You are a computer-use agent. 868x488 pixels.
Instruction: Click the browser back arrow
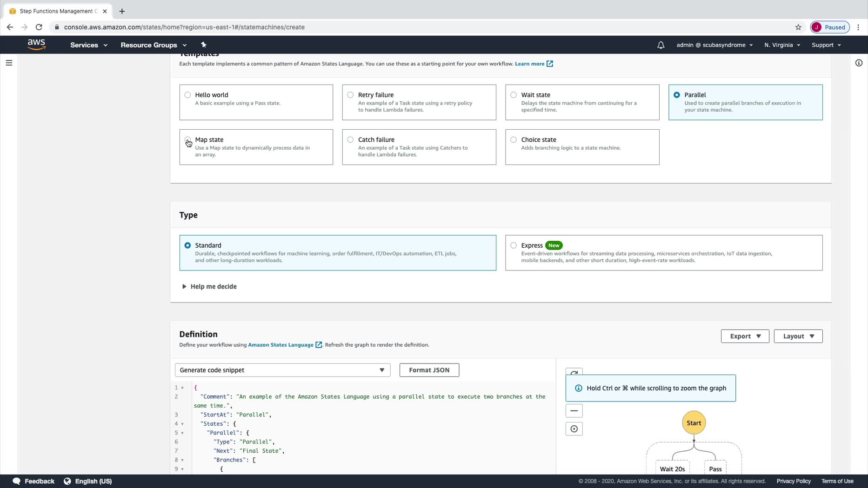(10, 27)
